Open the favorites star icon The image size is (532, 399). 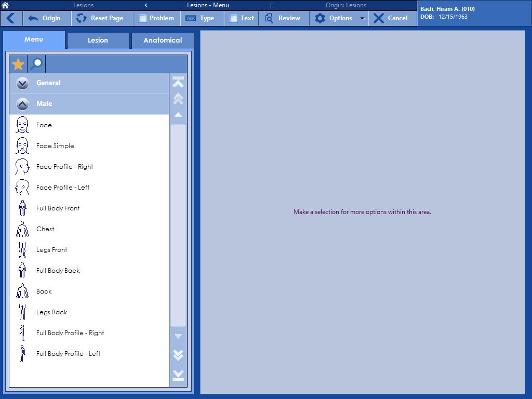point(18,64)
